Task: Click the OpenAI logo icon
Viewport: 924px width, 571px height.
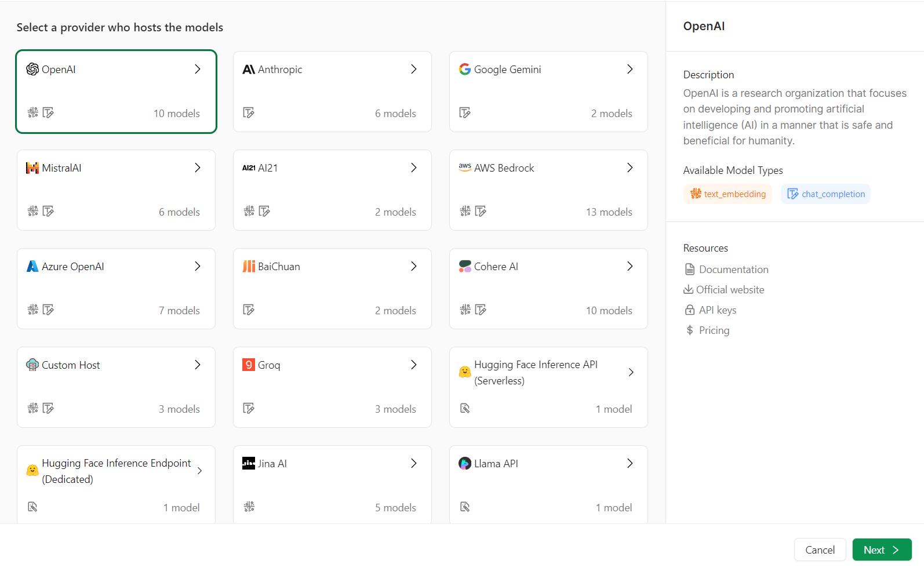Action: [x=32, y=69]
